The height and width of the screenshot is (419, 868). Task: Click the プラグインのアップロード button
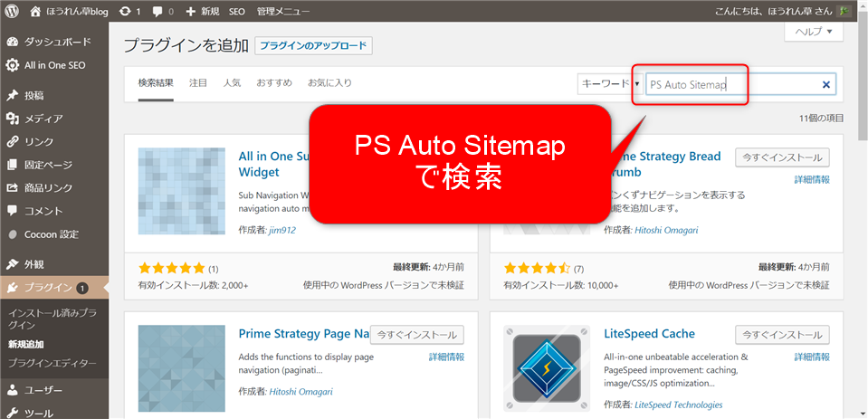click(x=313, y=46)
